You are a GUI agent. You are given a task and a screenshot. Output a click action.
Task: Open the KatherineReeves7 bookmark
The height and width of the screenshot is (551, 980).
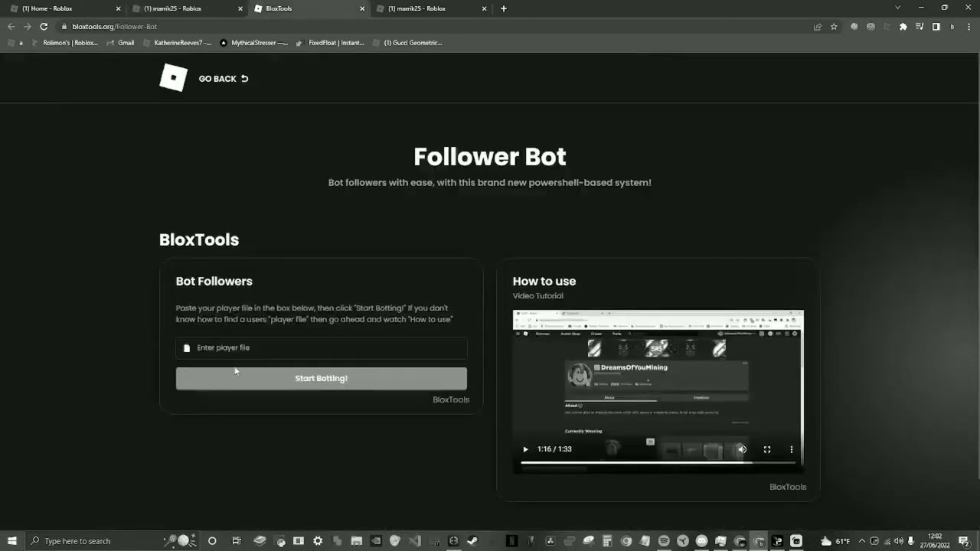[x=177, y=43]
